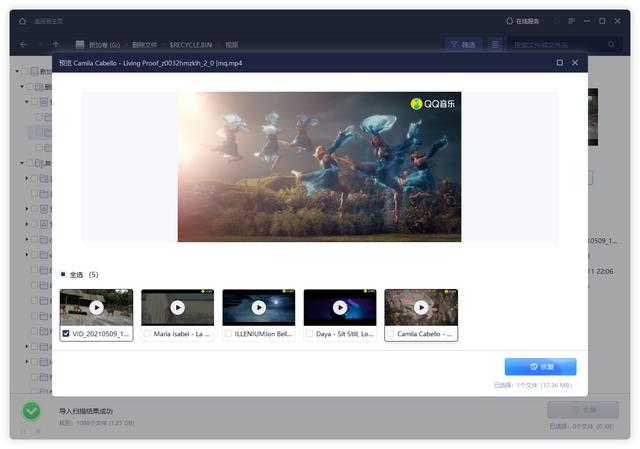Play the VID_20210509 video thumbnail
The width and height of the screenshot is (640, 449).
[x=96, y=307]
